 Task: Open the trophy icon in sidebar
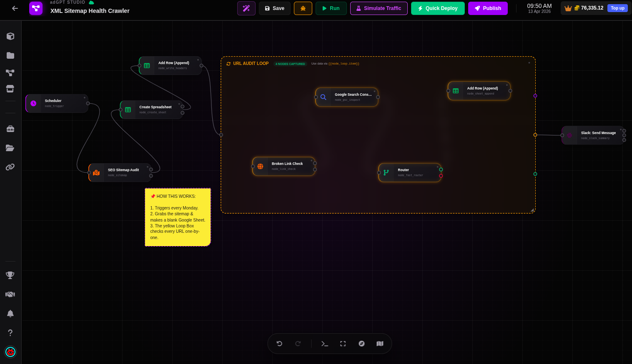[10, 275]
